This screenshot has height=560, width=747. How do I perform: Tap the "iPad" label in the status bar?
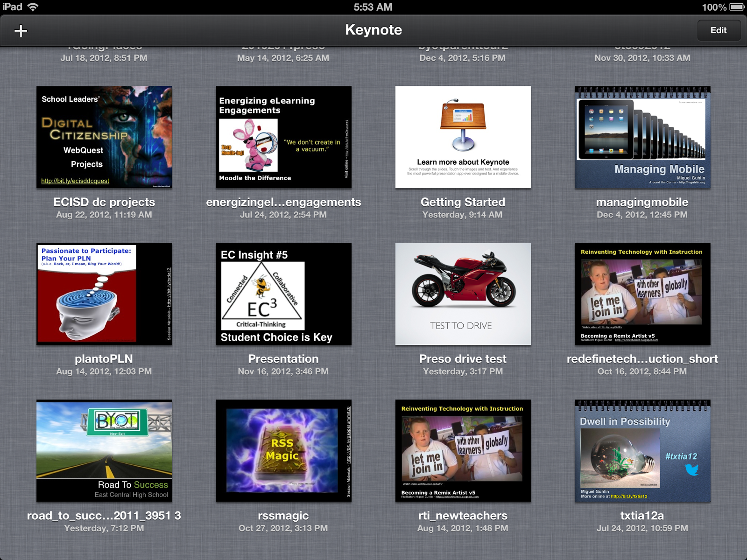point(13,7)
